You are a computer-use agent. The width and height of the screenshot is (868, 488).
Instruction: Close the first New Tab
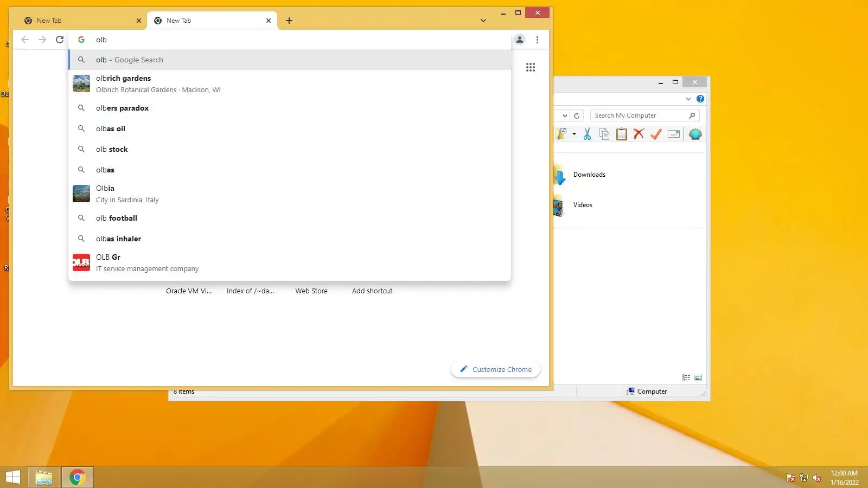tap(138, 21)
